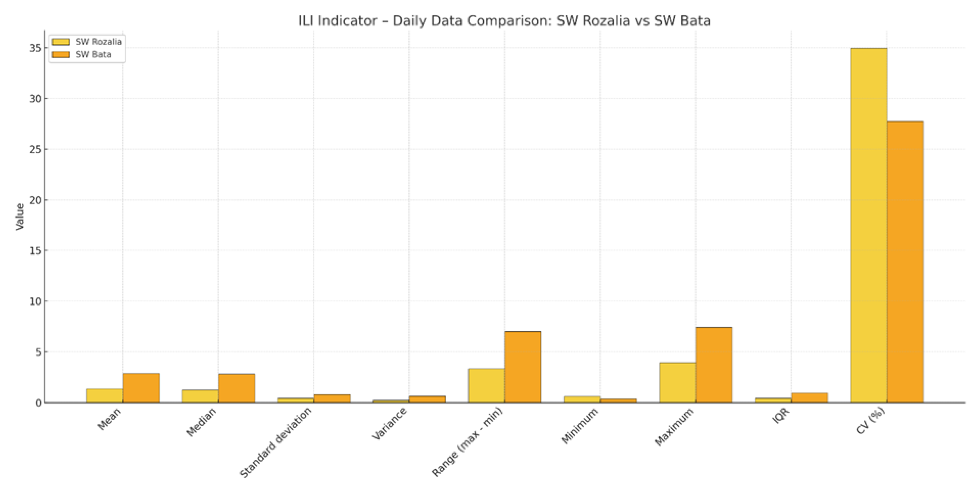Click the SW Bata CV (%) bar
The width and height of the screenshot is (980, 492).
(905, 262)
